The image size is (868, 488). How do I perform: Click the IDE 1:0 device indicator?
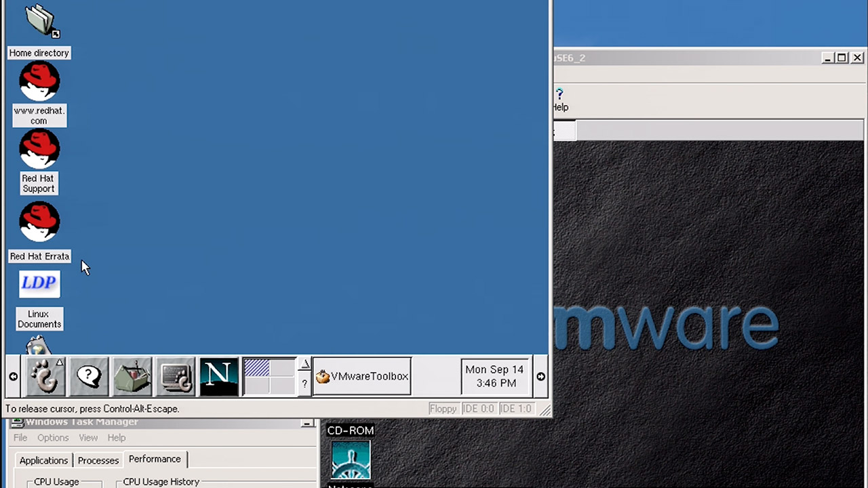click(x=515, y=409)
